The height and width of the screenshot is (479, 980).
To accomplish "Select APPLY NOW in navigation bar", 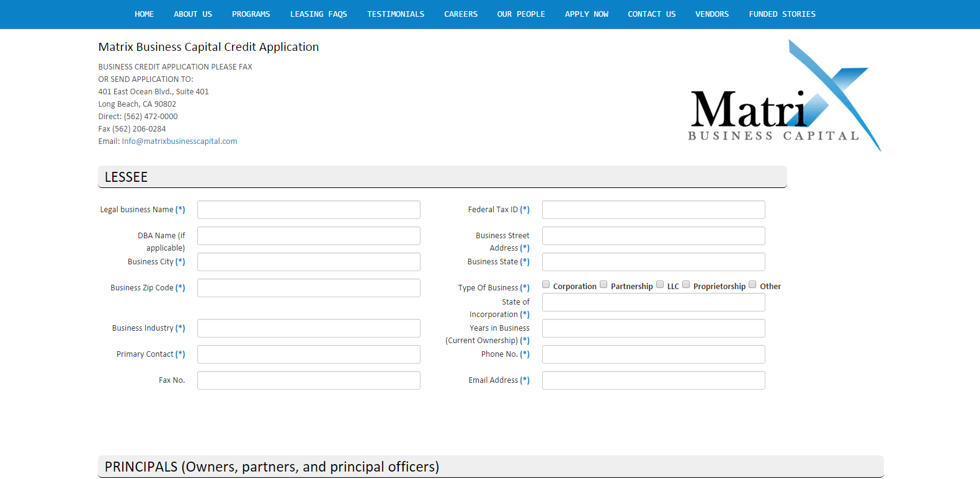I will [586, 14].
